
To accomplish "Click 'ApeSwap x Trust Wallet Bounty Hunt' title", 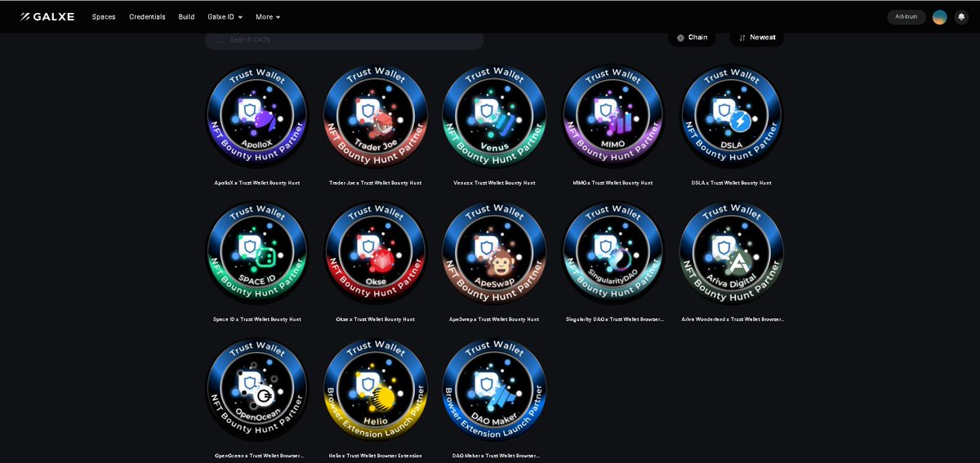I will coord(494,319).
